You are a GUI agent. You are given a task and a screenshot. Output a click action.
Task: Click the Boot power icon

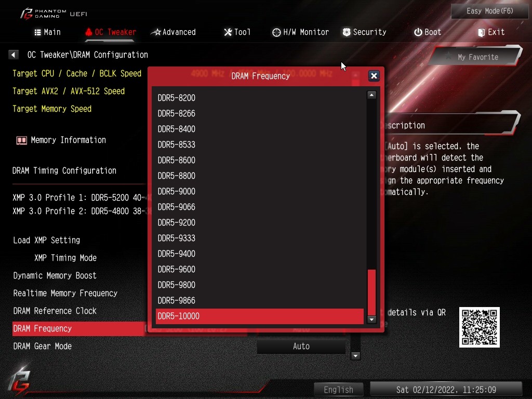pos(418,32)
